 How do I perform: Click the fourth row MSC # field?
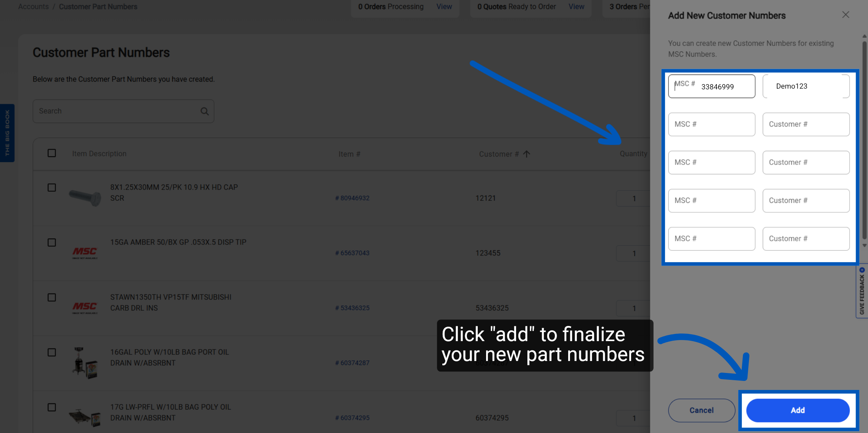pyautogui.click(x=711, y=200)
